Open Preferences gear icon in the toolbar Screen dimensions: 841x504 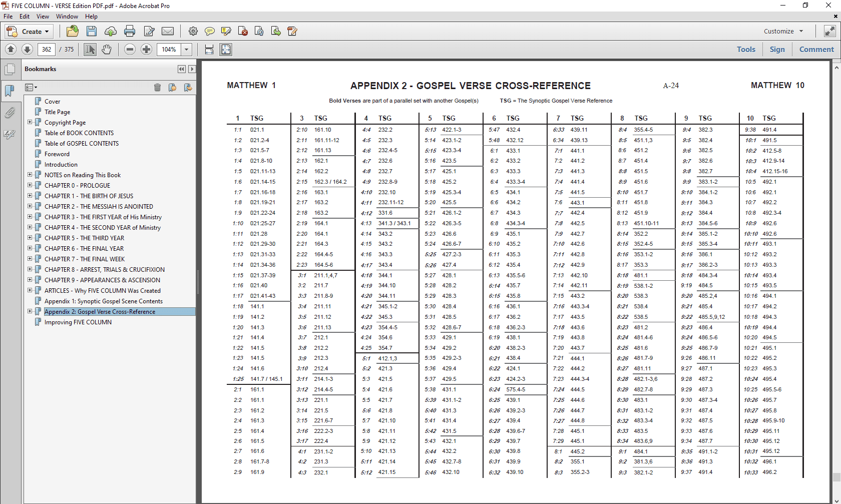pos(193,31)
